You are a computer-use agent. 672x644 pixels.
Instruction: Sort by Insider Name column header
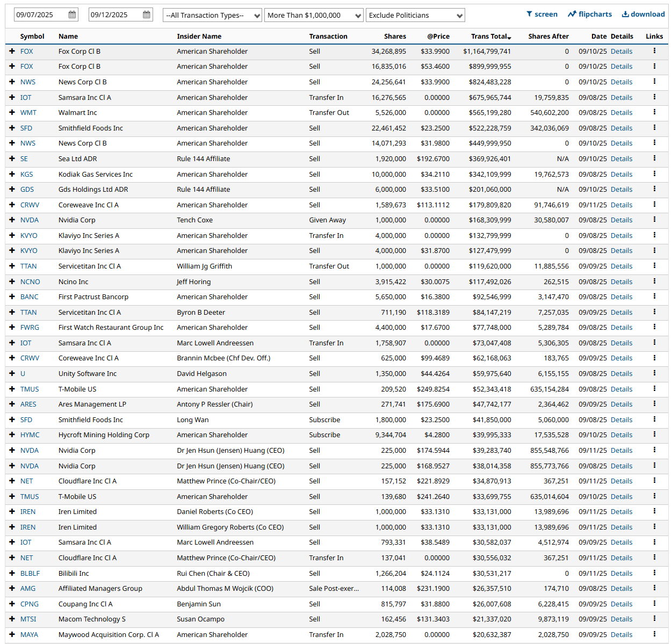pos(199,36)
